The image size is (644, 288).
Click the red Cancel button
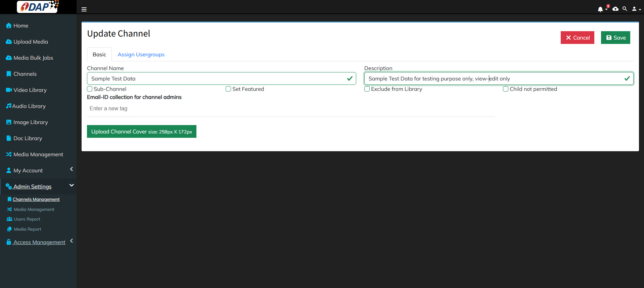click(x=577, y=38)
